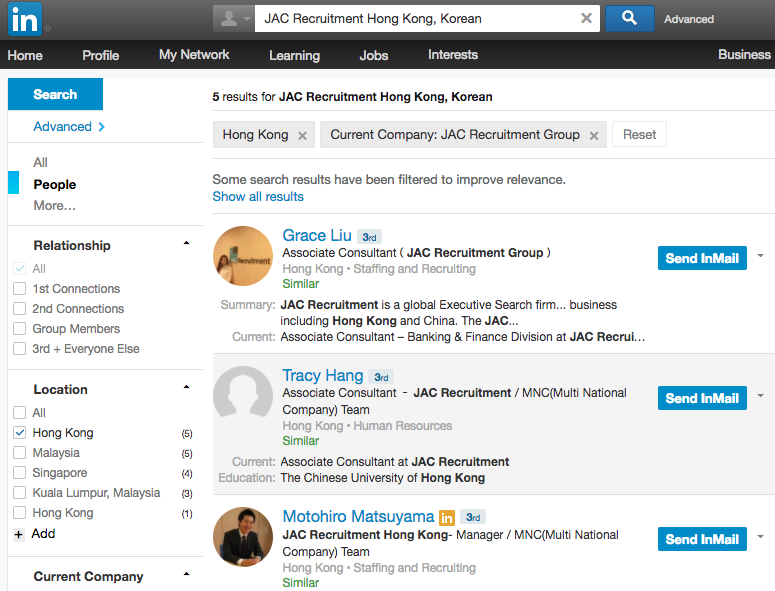Open My Network menu
The image size is (775, 591).
click(194, 55)
